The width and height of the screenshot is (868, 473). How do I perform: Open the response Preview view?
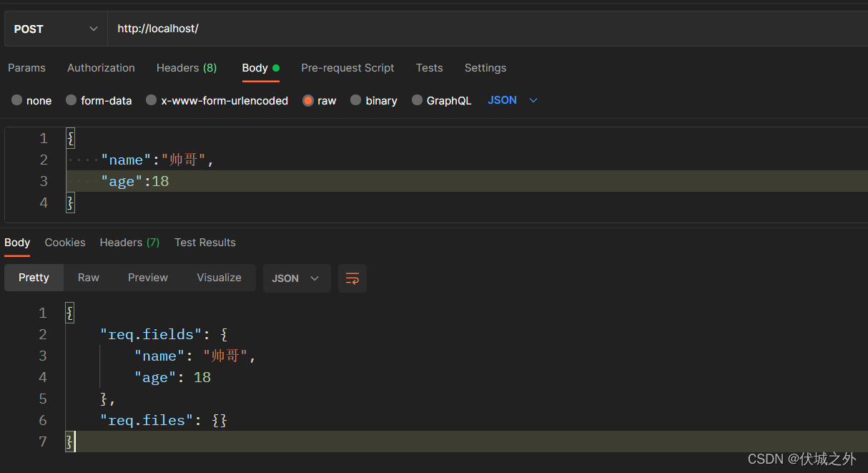pyautogui.click(x=147, y=278)
